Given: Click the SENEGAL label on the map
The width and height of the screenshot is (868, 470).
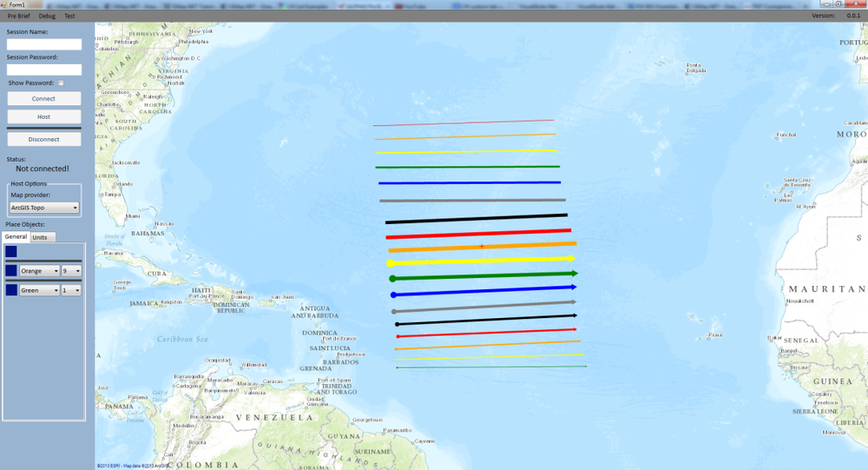Looking at the screenshot, I should (x=800, y=341).
